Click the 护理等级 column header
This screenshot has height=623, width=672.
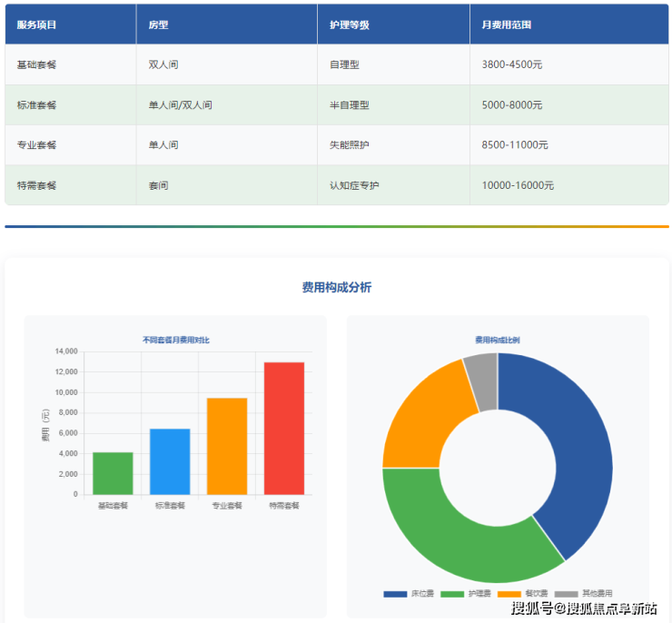(x=349, y=25)
